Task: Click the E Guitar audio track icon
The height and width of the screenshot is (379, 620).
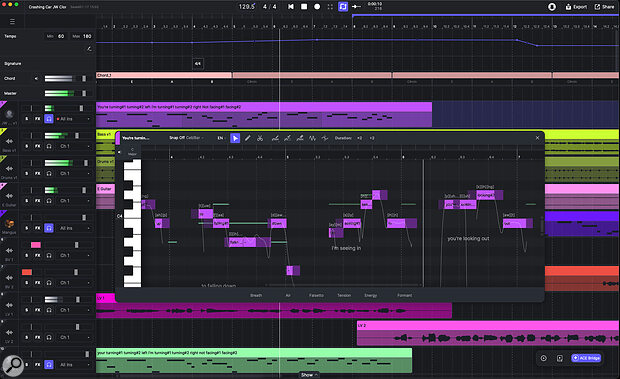Action: (9, 196)
